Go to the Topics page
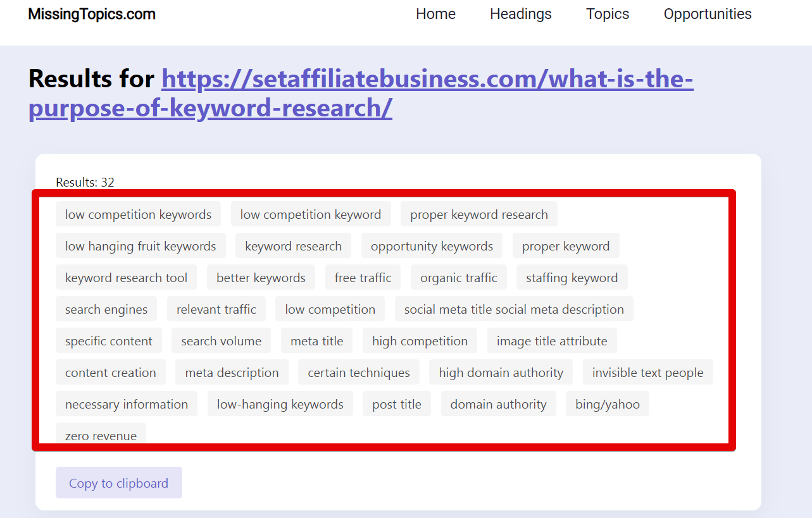Screen dimensions: 812x518 pyautogui.click(x=608, y=14)
